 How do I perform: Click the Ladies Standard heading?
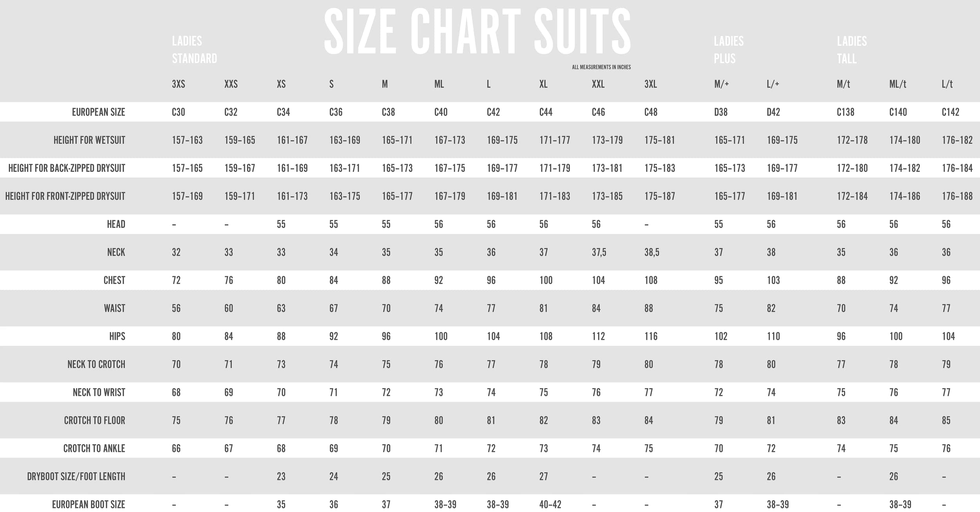click(194, 50)
